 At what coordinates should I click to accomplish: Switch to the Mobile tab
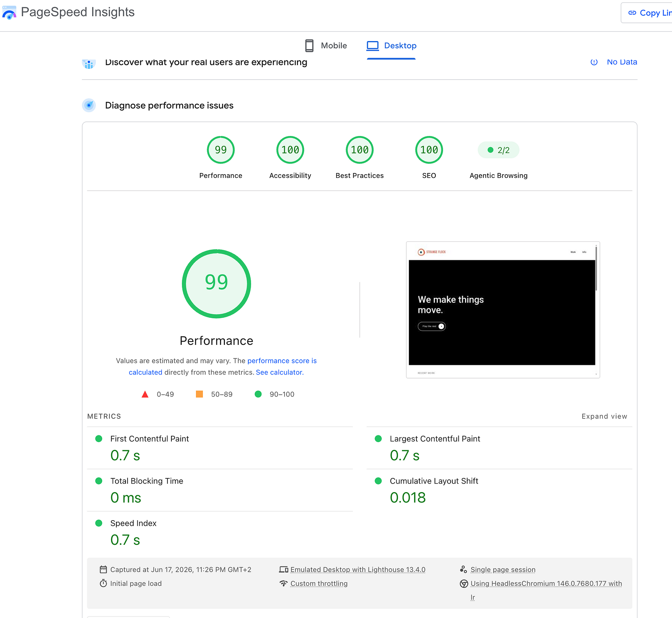tap(326, 45)
